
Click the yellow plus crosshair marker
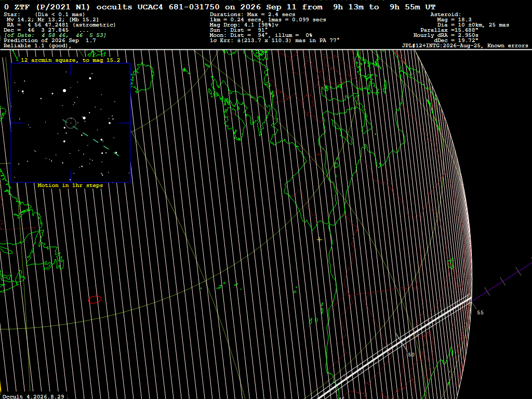pos(320,240)
